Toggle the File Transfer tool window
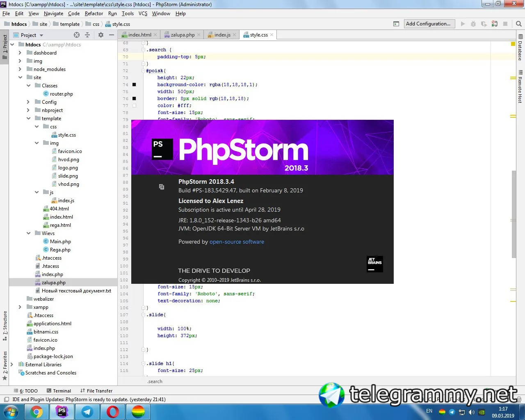525x420 pixels. [x=96, y=391]
